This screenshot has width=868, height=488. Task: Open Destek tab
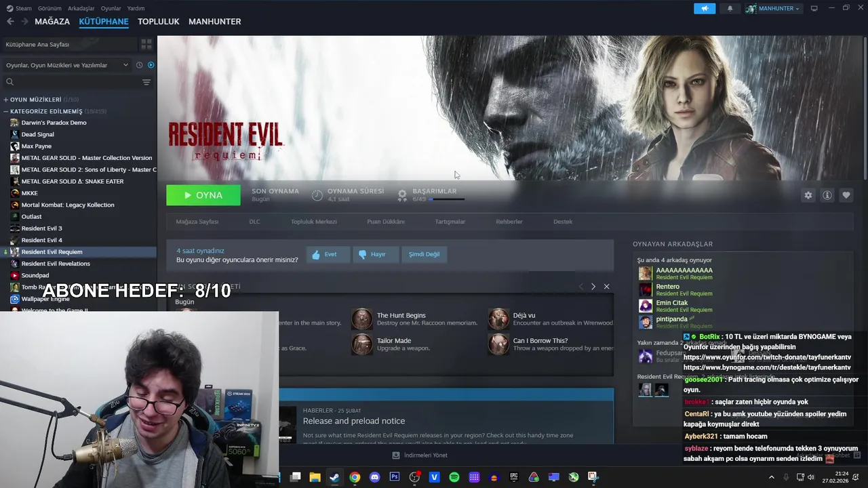563,222
